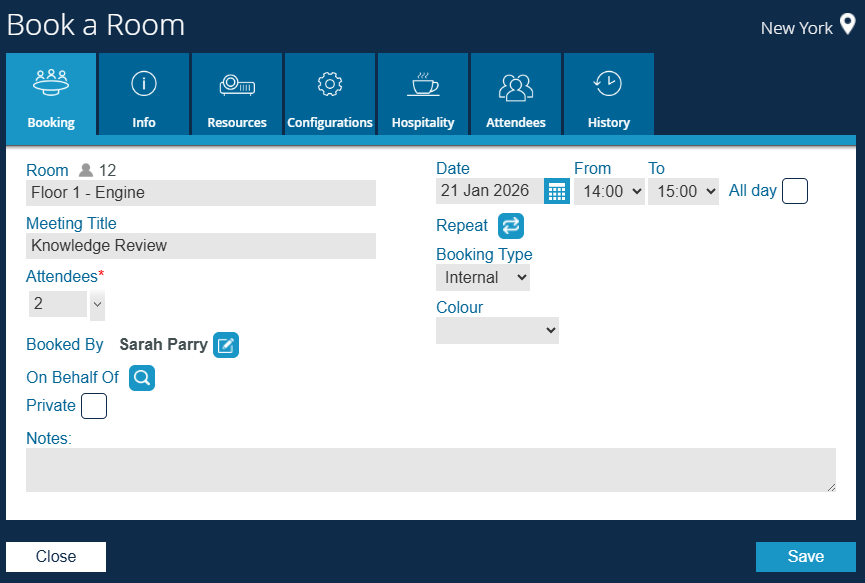The image size is (865, 583).
Task: Expand the To time dropdown
Action: (x=683, y=191)
